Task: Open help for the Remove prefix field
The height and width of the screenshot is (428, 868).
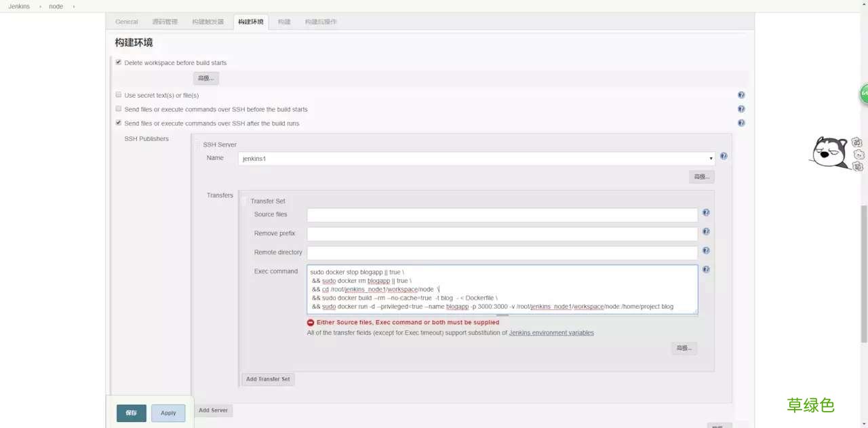Action: [705, 231]
